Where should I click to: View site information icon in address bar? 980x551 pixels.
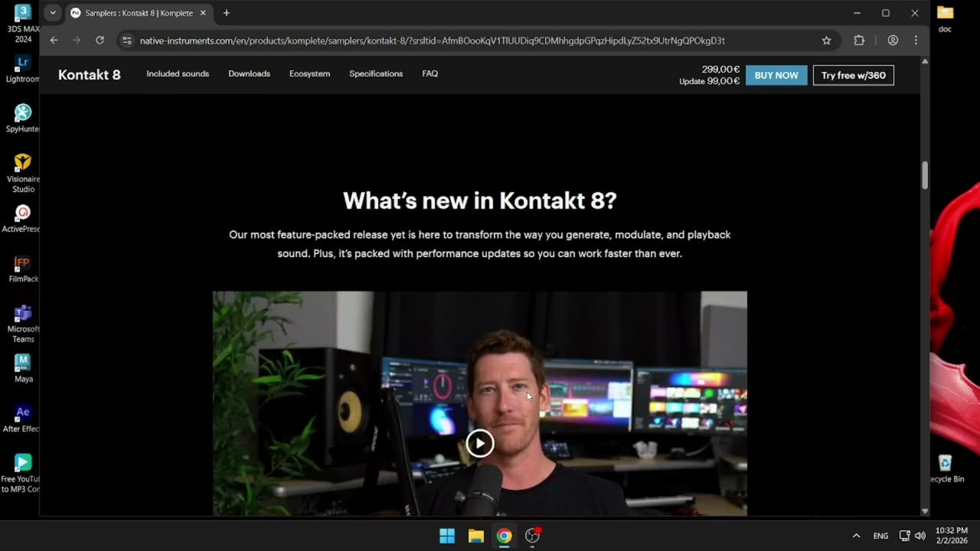tap(127, 41)
